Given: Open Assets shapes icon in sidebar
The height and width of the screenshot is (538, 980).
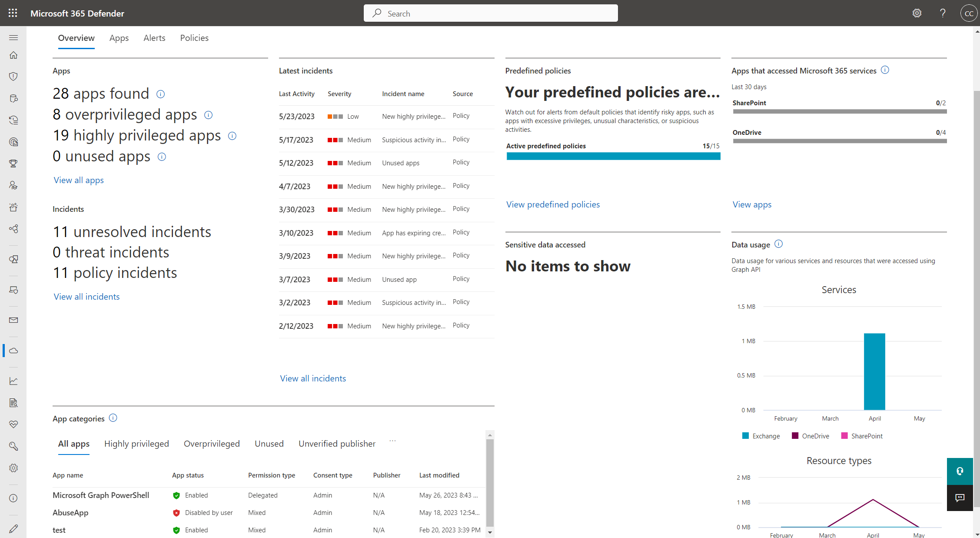Looking at the screenshot, I should (x=13, y=259).
